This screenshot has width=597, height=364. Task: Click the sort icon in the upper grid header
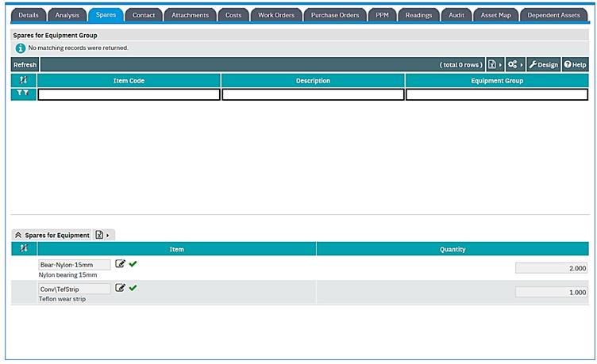(23, 81)
